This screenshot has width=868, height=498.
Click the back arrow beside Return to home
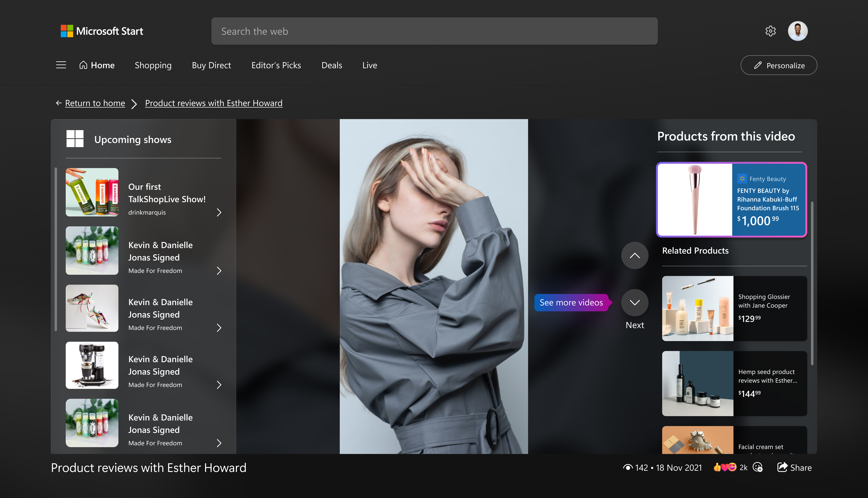[x=59, y=103]
